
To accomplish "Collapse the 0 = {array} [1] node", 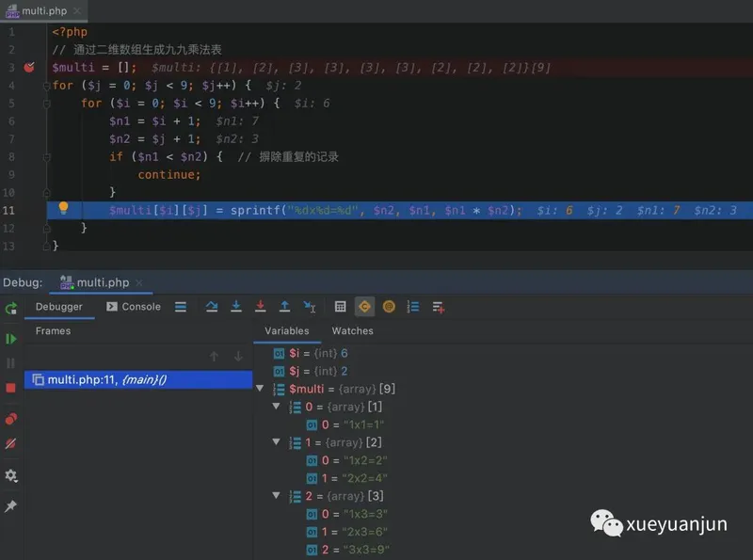I will (x=276, y=407).
